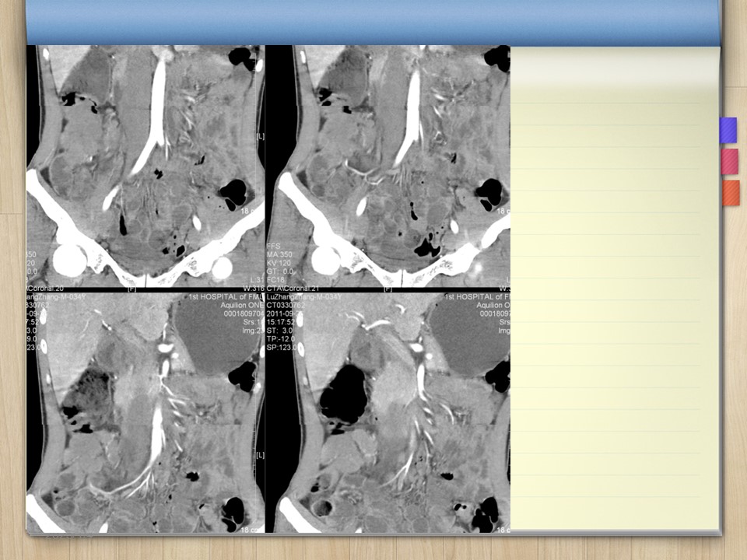Click the "FFS" patient position label
The image size is (747, 560).
tap(273, 247)
